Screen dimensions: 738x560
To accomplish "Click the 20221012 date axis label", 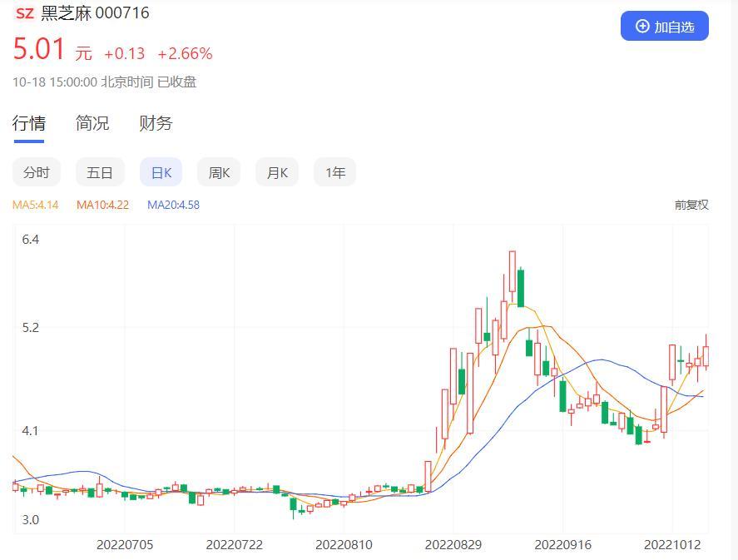I will [x=672, y=545].
